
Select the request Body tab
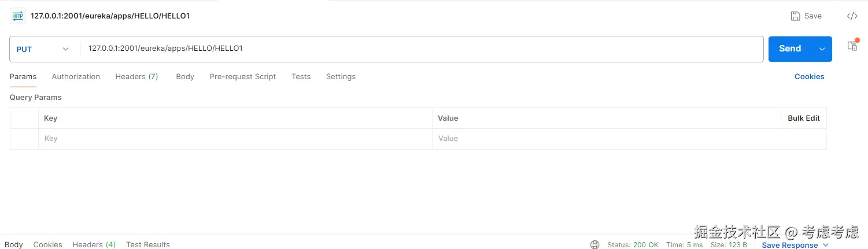tap(185, 77)
